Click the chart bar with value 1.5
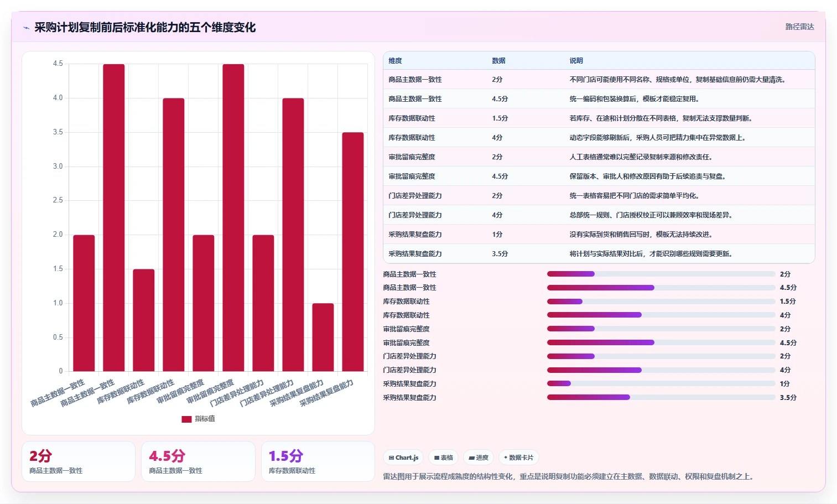The width and height of the screenshot is (837, 504). coord(144,320)
